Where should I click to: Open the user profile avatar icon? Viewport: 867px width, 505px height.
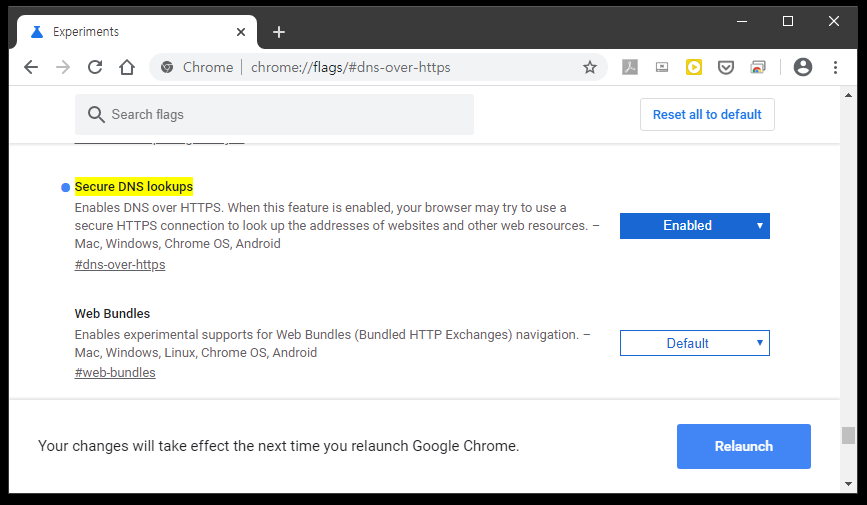[803, 67]
